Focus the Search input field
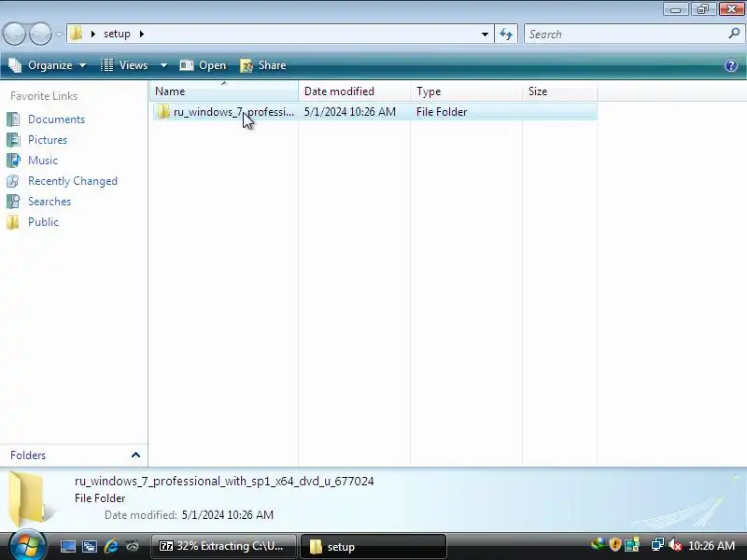Viewport: 747px width, 560px height. pyautogui.click(x=627, y=35)
